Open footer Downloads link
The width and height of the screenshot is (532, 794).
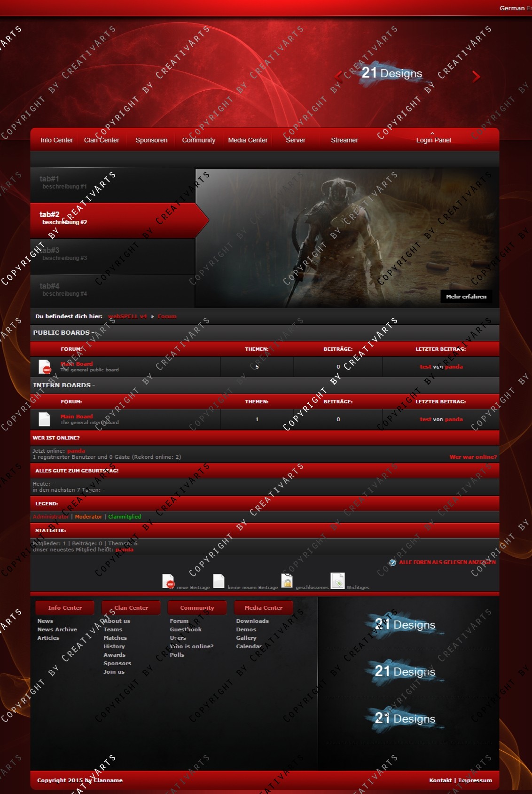click(252, 621)
